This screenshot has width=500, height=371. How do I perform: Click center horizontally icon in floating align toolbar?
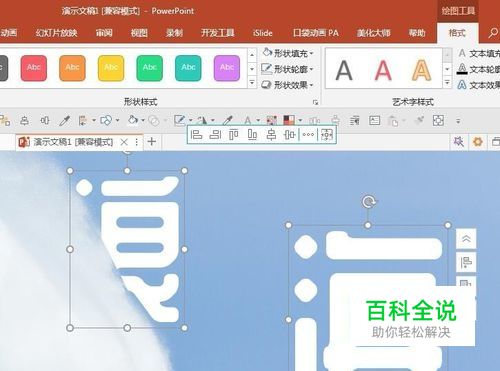271,135
